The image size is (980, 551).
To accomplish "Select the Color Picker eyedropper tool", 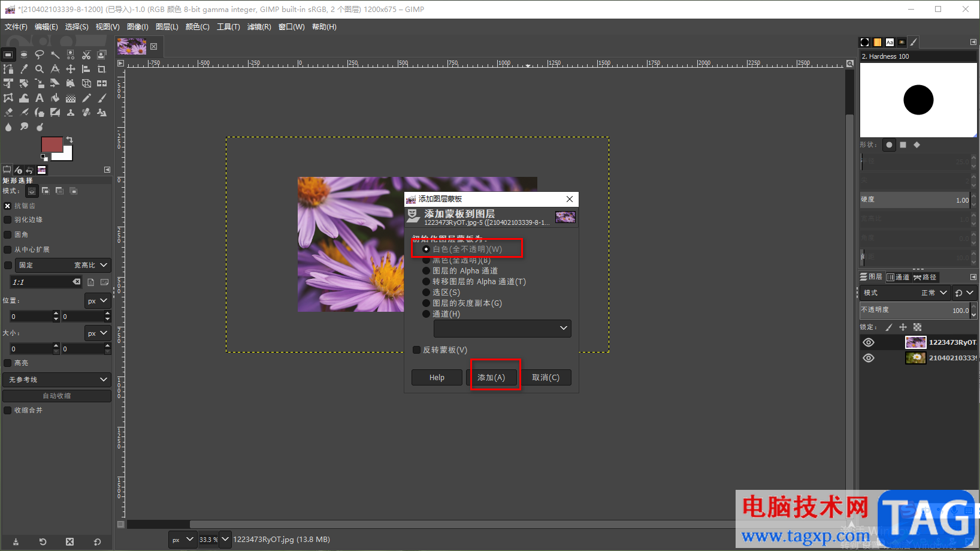I will (x=24, y=69).
